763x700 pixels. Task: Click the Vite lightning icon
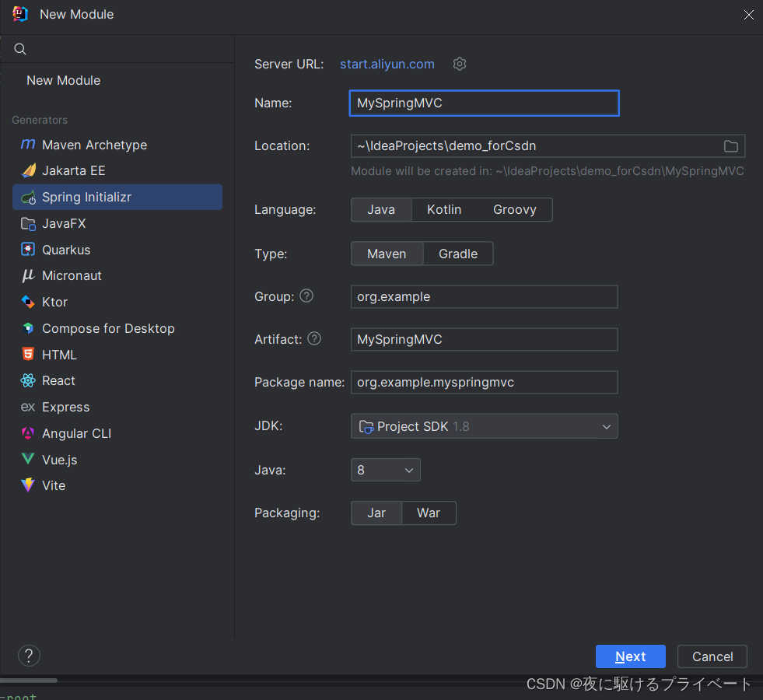click(28, 485)
